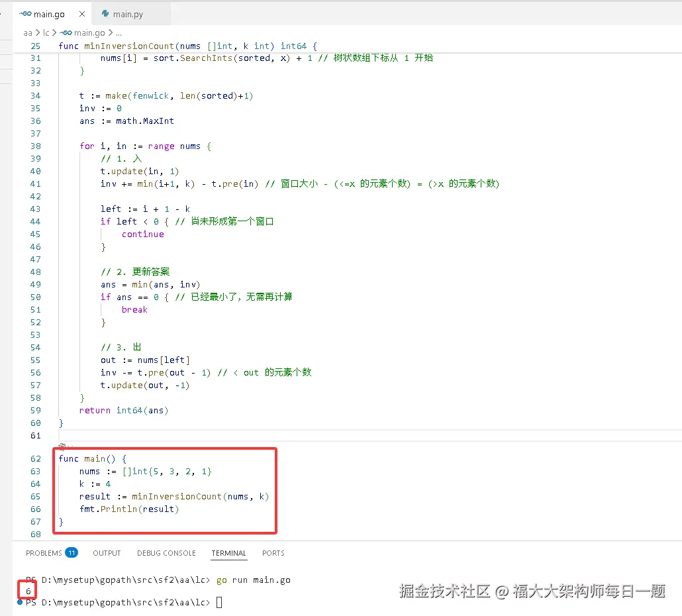
Task: Click 'out := nums[left]' on line 55
Action: point(145,360)
